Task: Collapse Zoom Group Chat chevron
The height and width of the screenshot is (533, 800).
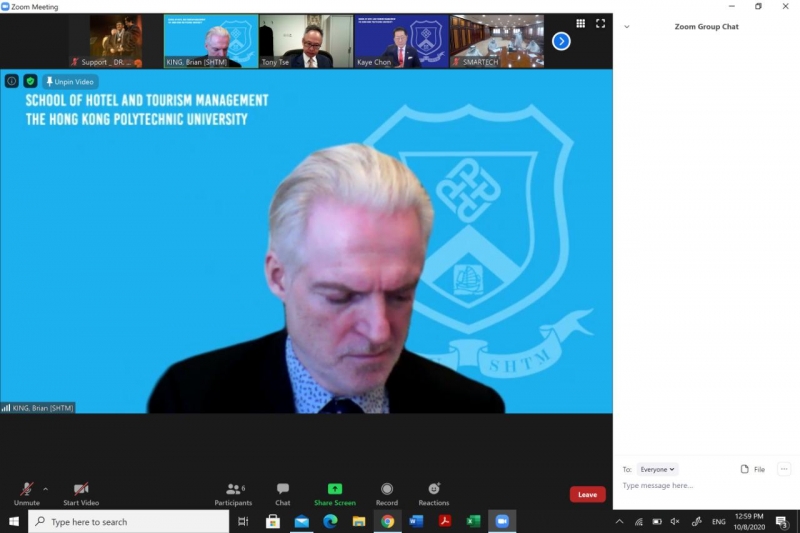Action: [627, 27]
